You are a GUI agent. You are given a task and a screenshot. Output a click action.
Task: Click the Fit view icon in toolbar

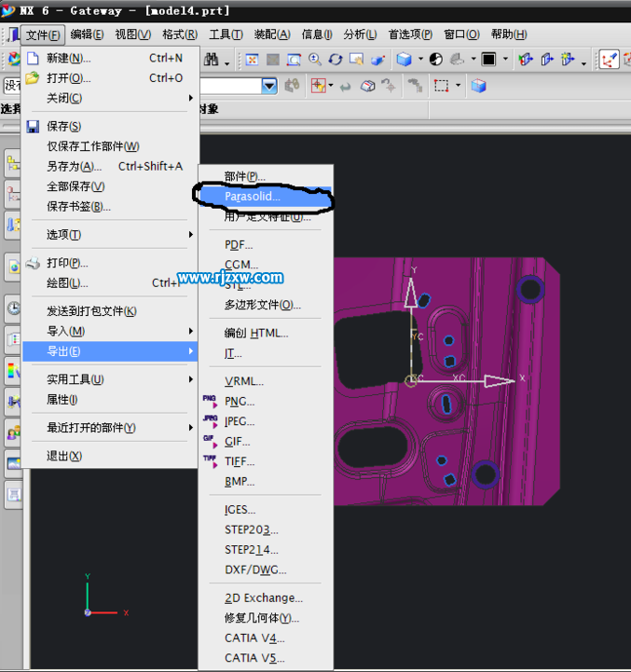click(x=251, y=60)
